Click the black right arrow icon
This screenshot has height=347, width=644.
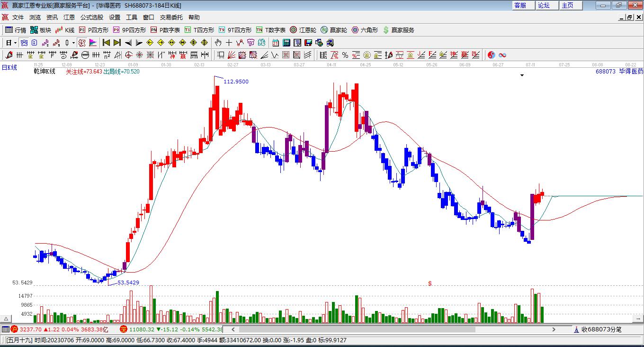139,43
